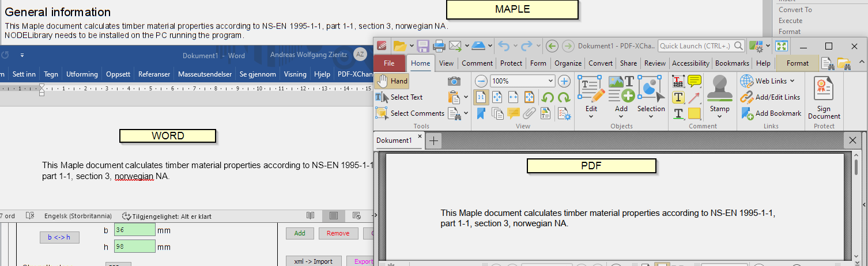Open a new tab with plus button
The width and height of the screenshot is (868, 266).
click(x=433, y=140)
